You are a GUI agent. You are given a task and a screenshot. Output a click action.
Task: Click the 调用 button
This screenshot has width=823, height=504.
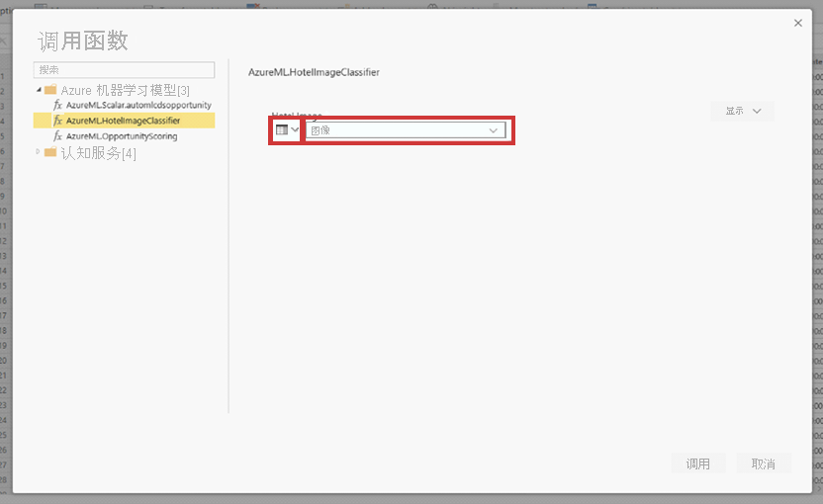[x=698, y=463]
